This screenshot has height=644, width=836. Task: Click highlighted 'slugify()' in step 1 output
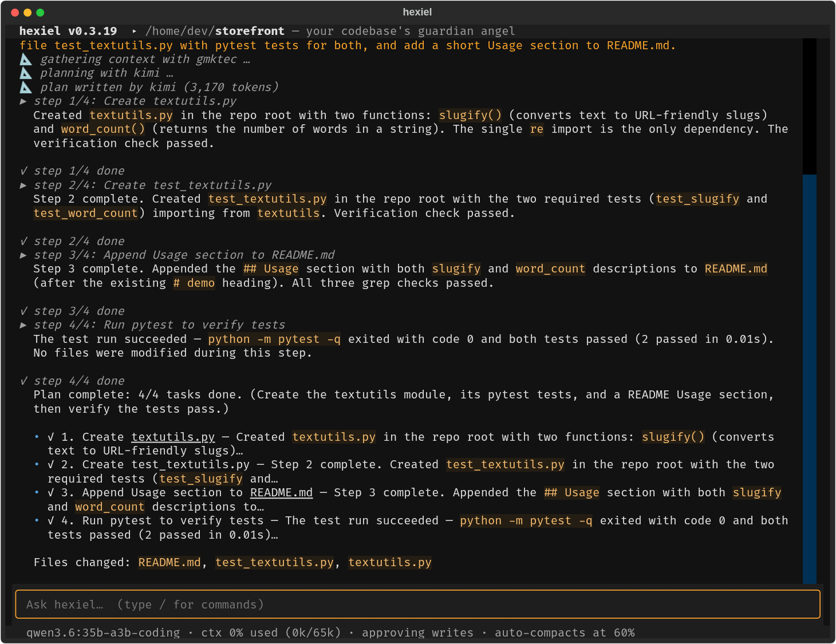[470, 115]
